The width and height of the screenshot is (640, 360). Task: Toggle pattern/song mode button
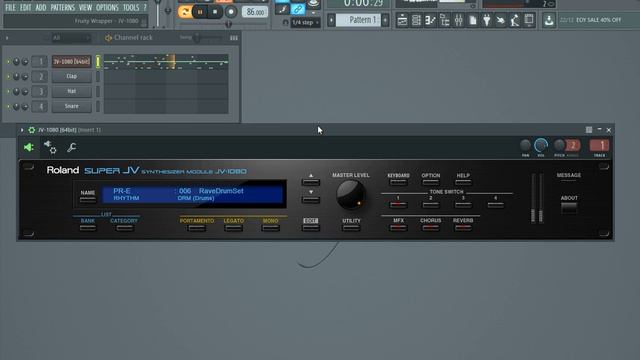[184, 12]
